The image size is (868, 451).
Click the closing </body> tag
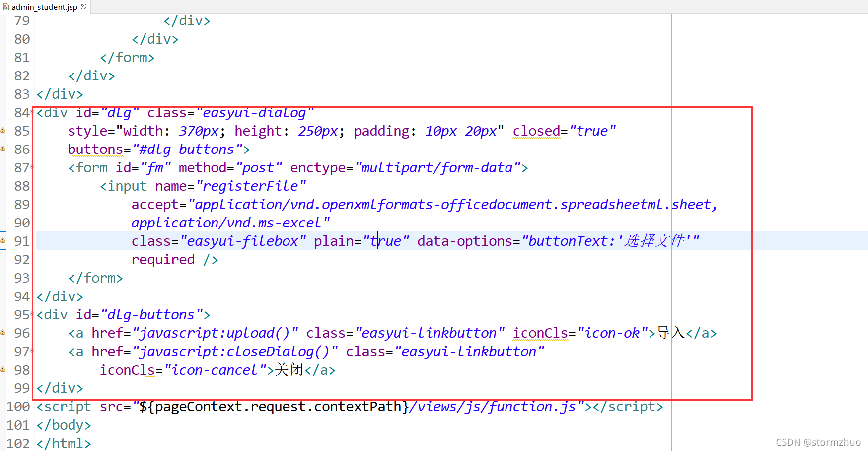click(64, 425)
